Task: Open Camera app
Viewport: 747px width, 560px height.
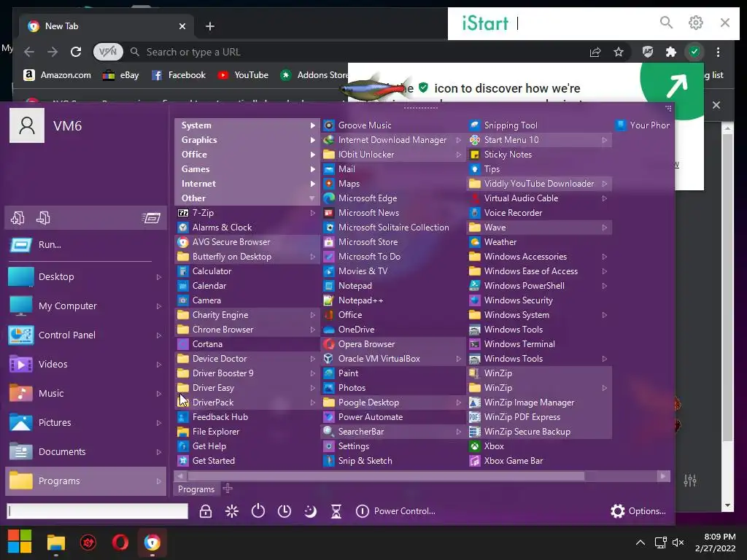Action: pyautogui.click(x=247, y=300)
